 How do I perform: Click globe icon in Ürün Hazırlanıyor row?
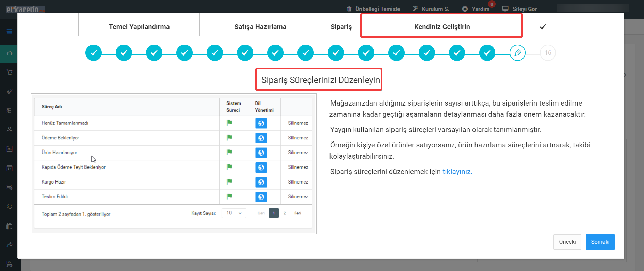click(x=261, y=153)
